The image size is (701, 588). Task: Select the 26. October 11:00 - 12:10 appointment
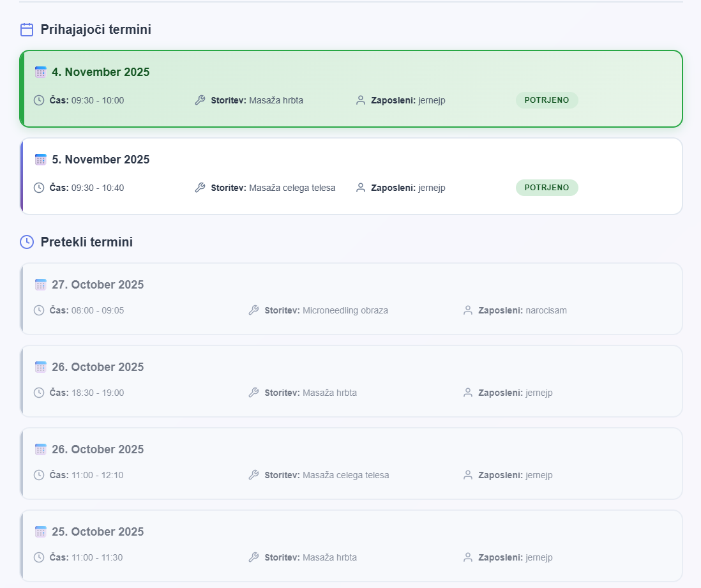(351, 463)
